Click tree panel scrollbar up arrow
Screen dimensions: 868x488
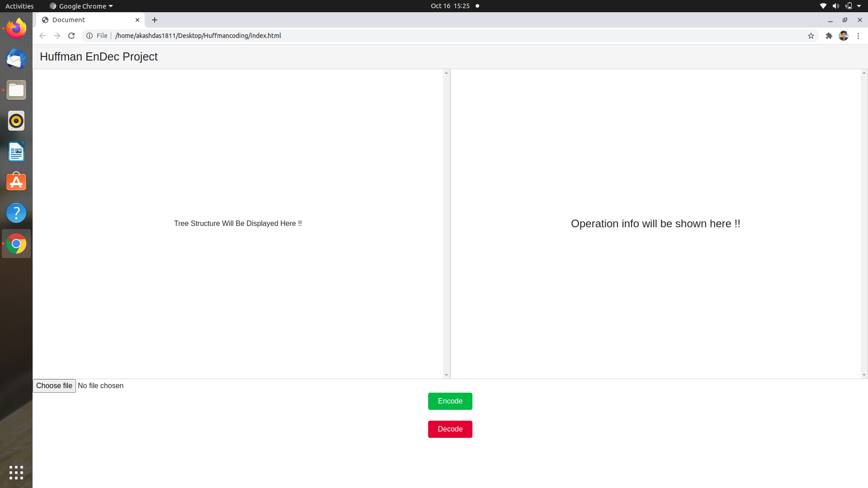click(x=446, y=73)
